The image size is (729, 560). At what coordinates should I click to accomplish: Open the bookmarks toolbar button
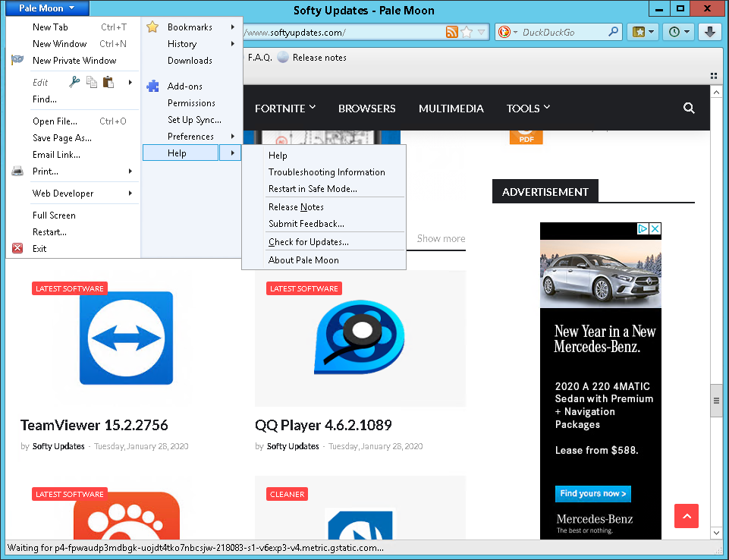(x=643, y=32)
